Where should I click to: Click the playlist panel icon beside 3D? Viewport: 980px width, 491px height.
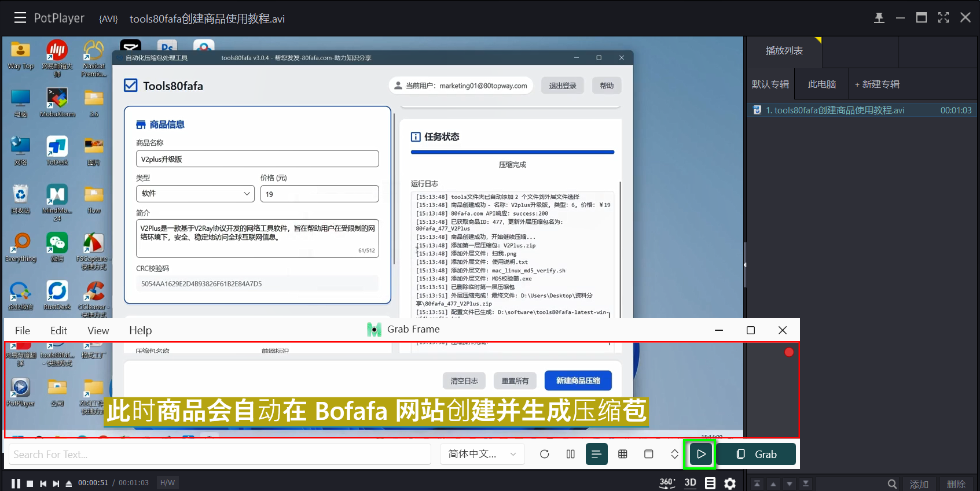click(x=710, y=483)
